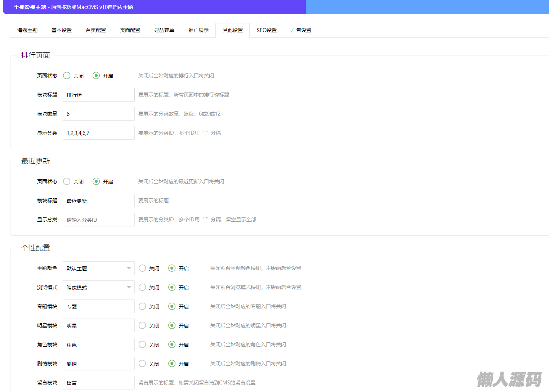Click the 排行榜 module title field
Viewport: 549px width, 392px height.
click(x=98, y=95)
